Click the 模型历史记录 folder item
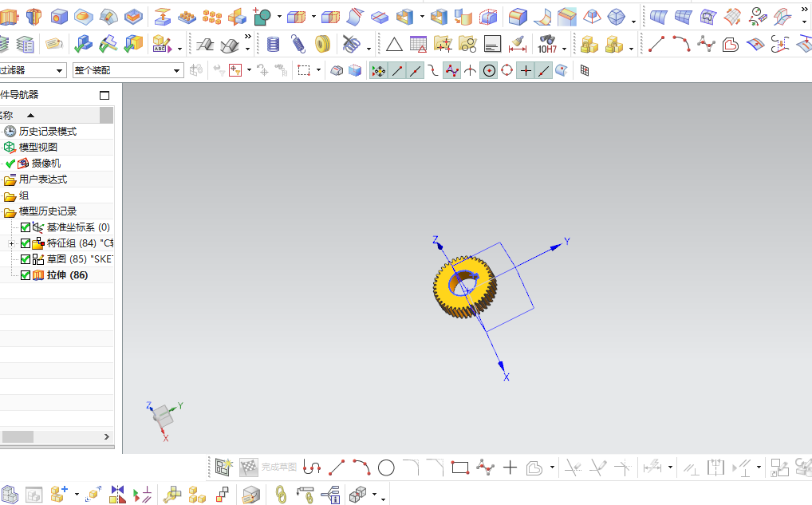 coord(48,211)
